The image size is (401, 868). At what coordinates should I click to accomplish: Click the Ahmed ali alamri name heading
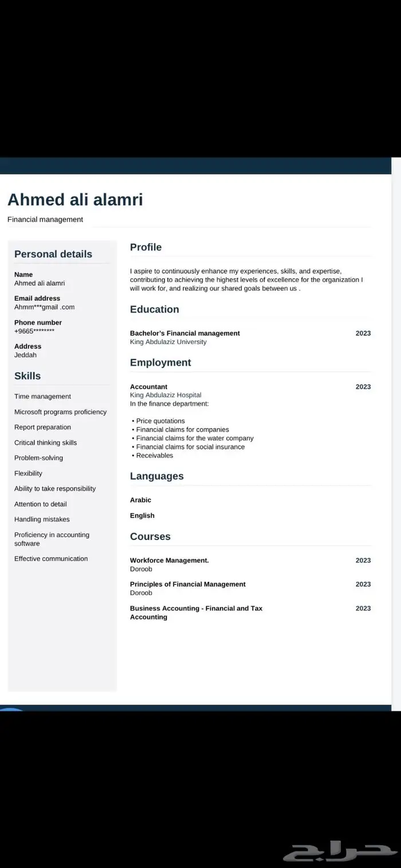coord(75,199)
